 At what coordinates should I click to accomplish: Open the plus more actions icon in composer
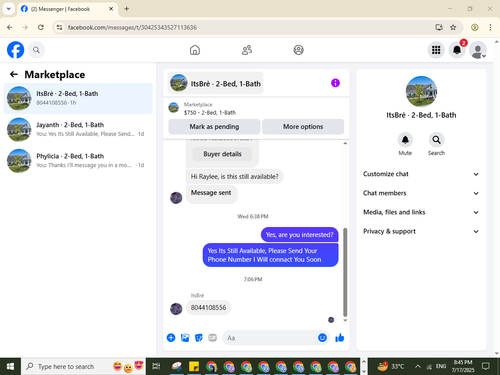coord(171,338)
